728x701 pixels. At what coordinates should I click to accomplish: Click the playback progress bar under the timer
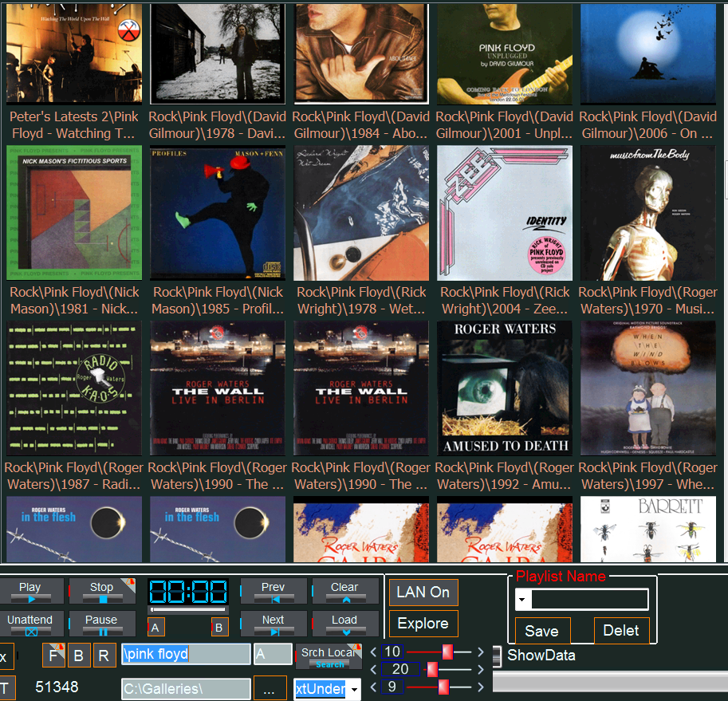click(188, 609)
